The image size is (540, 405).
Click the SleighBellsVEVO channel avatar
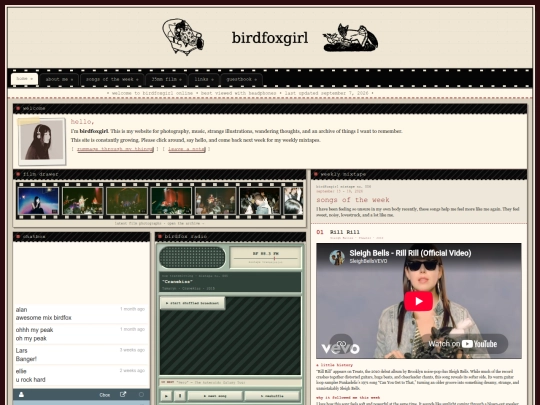coord(337,257)
